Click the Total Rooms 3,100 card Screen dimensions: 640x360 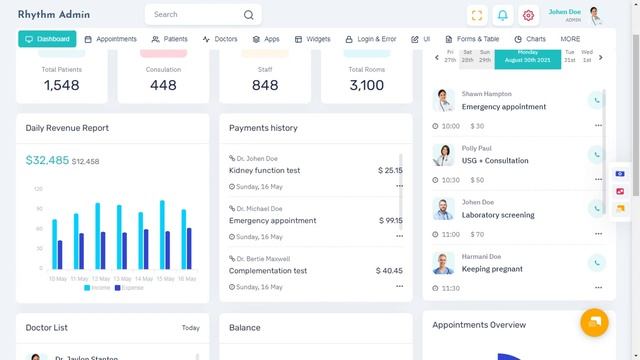coord(367,76)
